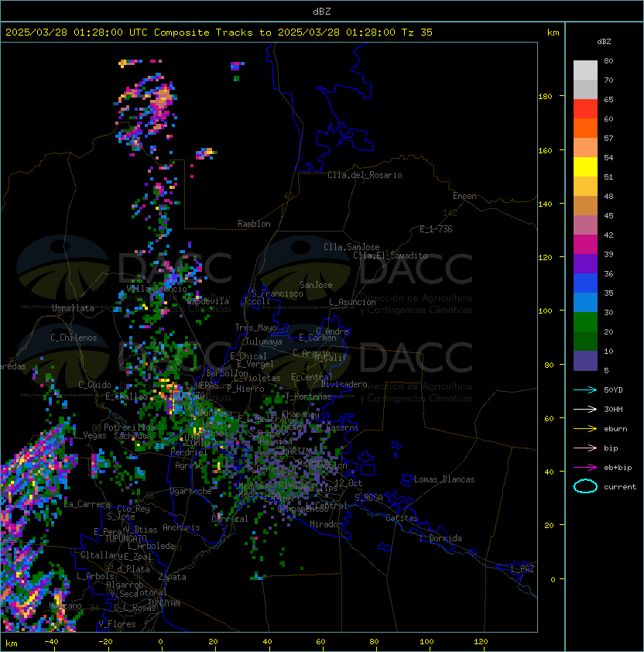This screenshot has width=644, height=652.
Task: Click the yellow eburn arrow legend icon
Action: coord(585,429)
